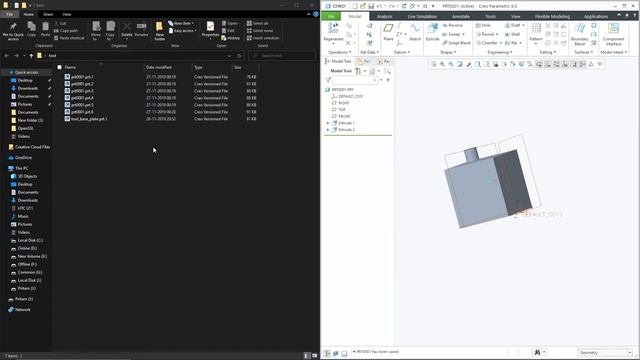This screenshot has height=360, width=640.
Task: Click Paste shortcut in Explorer
Action: click(69, 38)
